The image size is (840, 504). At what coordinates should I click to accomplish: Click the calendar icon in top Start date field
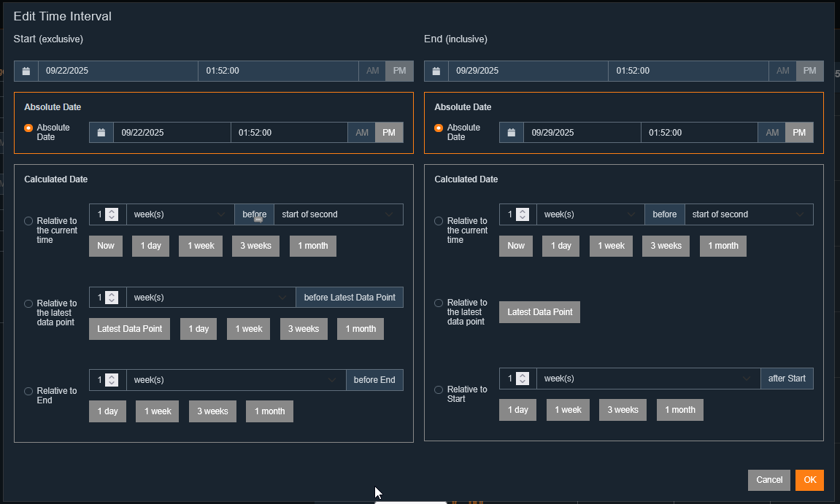click(x=26, y=71)
